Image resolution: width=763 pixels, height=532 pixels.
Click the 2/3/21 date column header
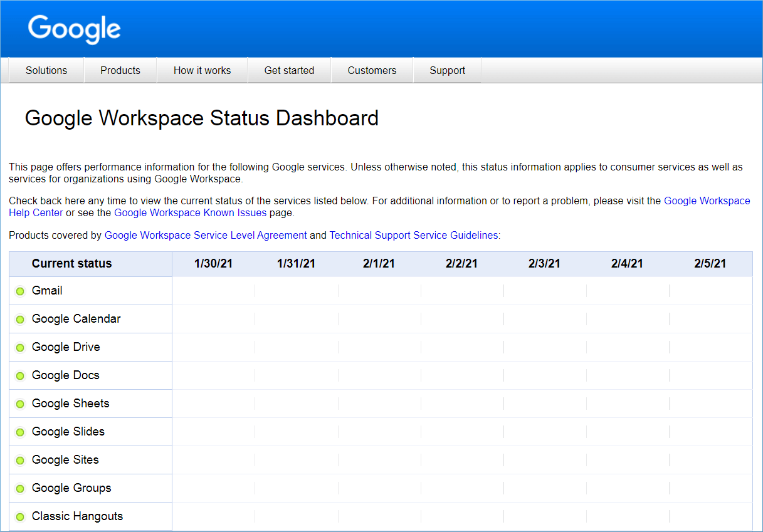[545, 264]
